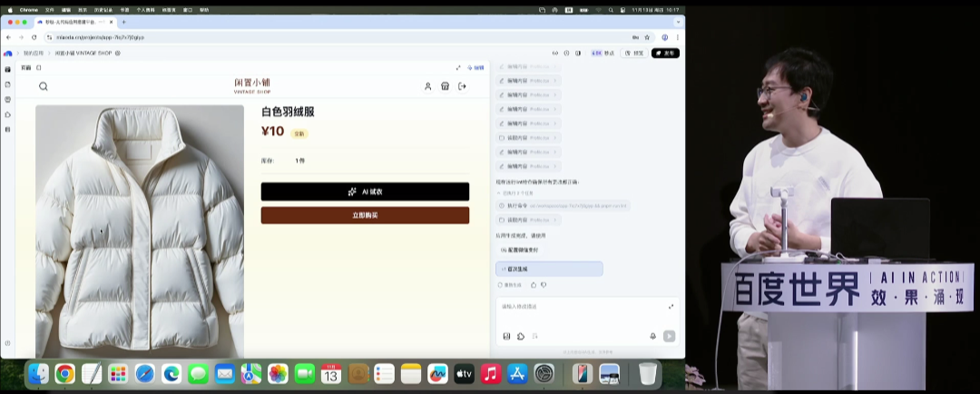Click the microphone voice input icon

pyautogui.click(x=652, y=336)
